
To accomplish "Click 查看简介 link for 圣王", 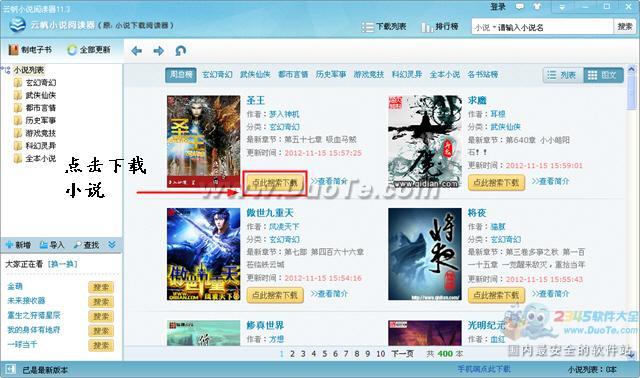I will (x=329, y=181).
